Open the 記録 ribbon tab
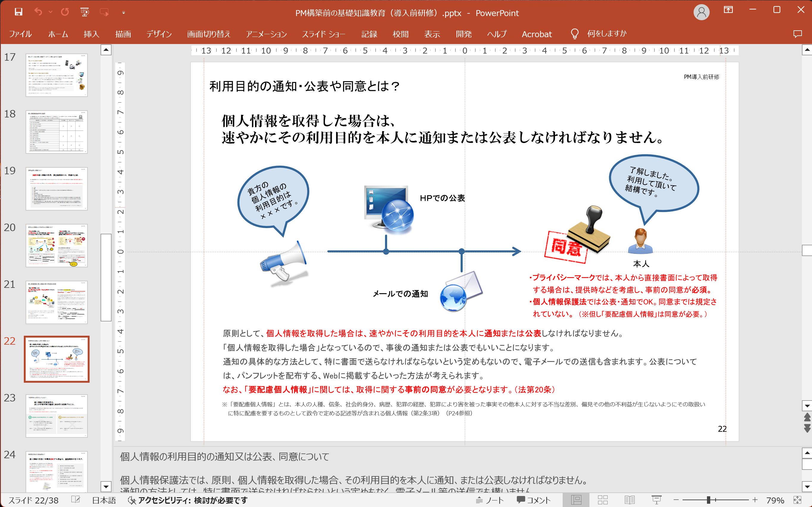Image resolution: width=812 pixels, height=507 pixels. tap(369, 34)
